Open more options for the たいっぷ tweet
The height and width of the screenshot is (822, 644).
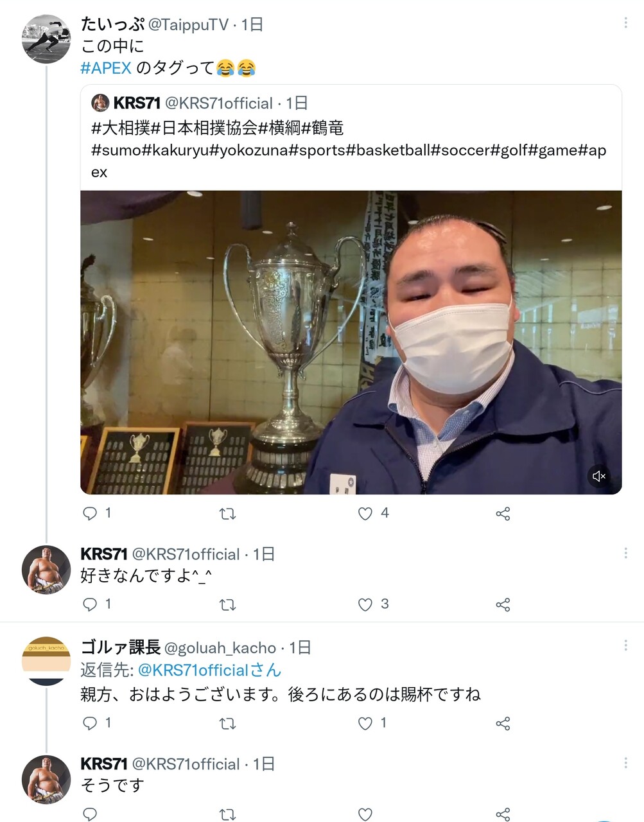click(x=625, y=23)
